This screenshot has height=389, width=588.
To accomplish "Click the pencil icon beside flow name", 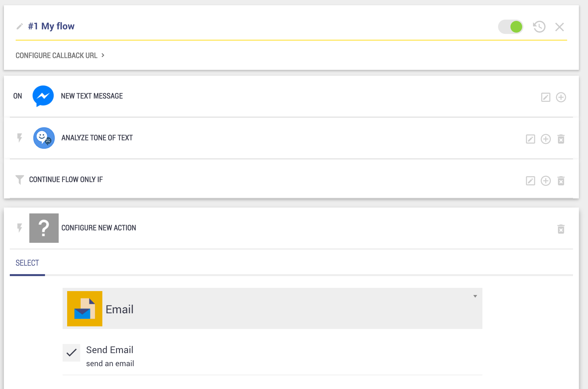I will click(20, 26).
